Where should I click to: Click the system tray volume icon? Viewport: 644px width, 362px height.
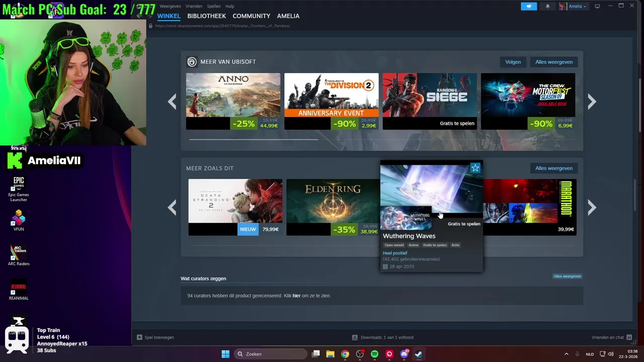coord(611,354)
